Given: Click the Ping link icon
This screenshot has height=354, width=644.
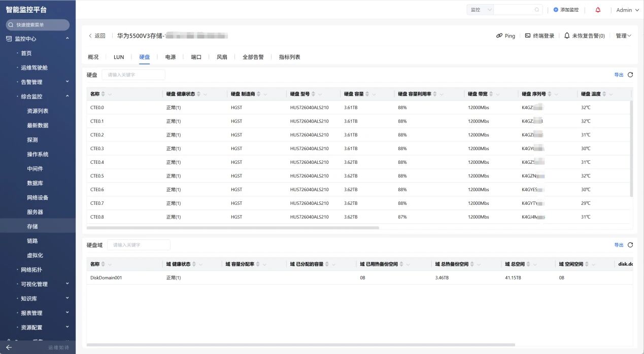Looking at the screenshot, I should (499, 36).
